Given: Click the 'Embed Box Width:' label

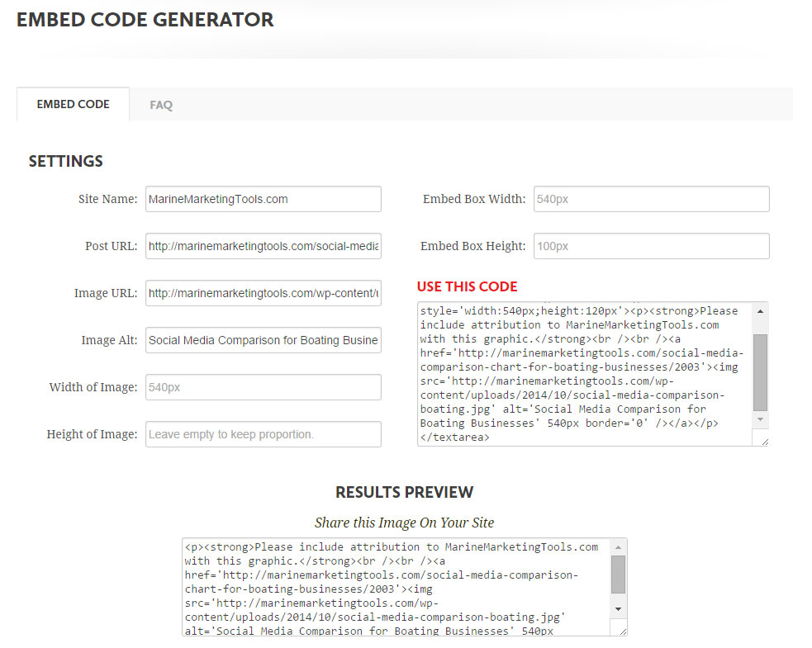Looking at the screenshot, I should [474, 199].
